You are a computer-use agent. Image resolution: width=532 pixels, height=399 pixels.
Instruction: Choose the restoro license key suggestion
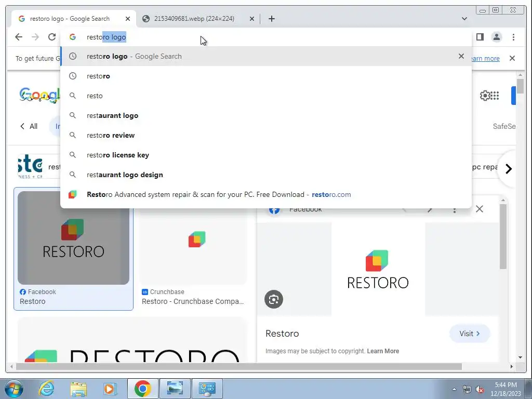pyautogui.click(x=266, y=155)
